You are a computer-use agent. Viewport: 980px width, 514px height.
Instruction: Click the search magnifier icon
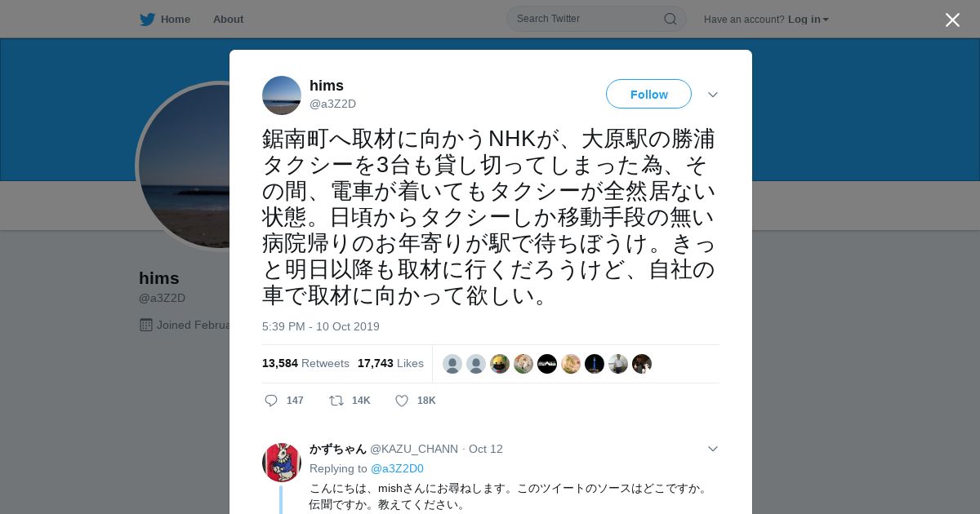tap(670, 19)
